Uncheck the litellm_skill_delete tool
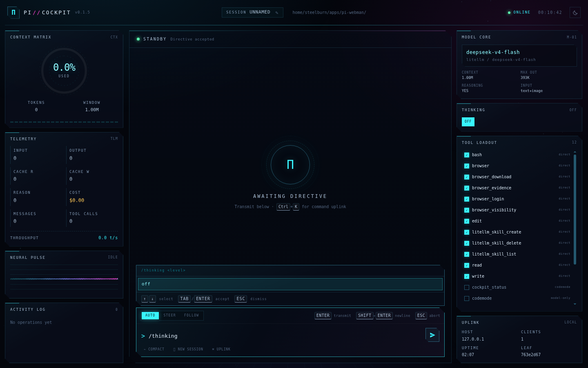Viewport: 588px width, 368px height. point(467,243)
